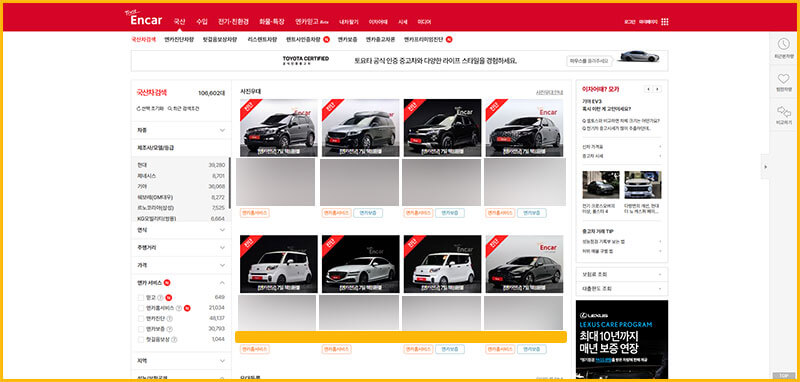Enable the 믿고 checkbox
Viewport: 800px width, 382px height.
pyautogui.click(x=141, y=297)
